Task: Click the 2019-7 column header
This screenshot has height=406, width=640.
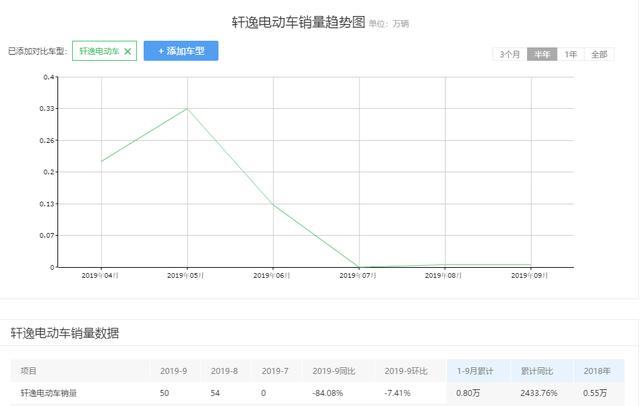Action: pyautogui.click(x=275, y=371)
